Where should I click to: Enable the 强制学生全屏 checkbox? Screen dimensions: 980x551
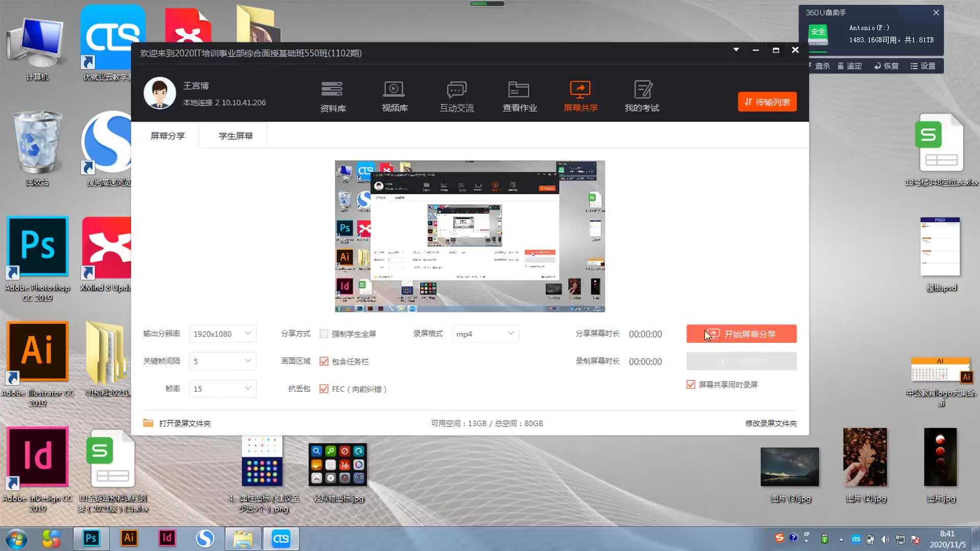324,334
